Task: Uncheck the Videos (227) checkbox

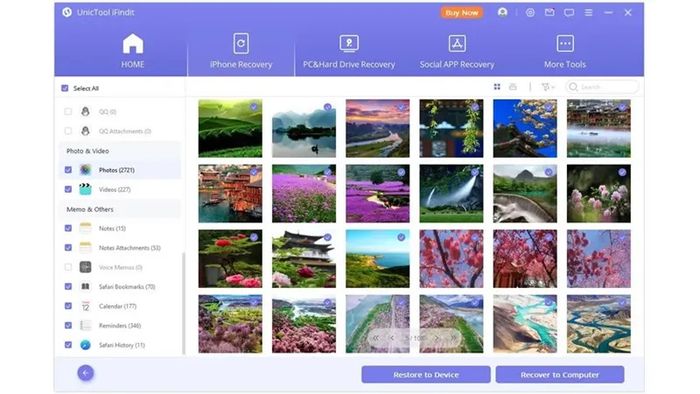Action: tap(68, 189)
